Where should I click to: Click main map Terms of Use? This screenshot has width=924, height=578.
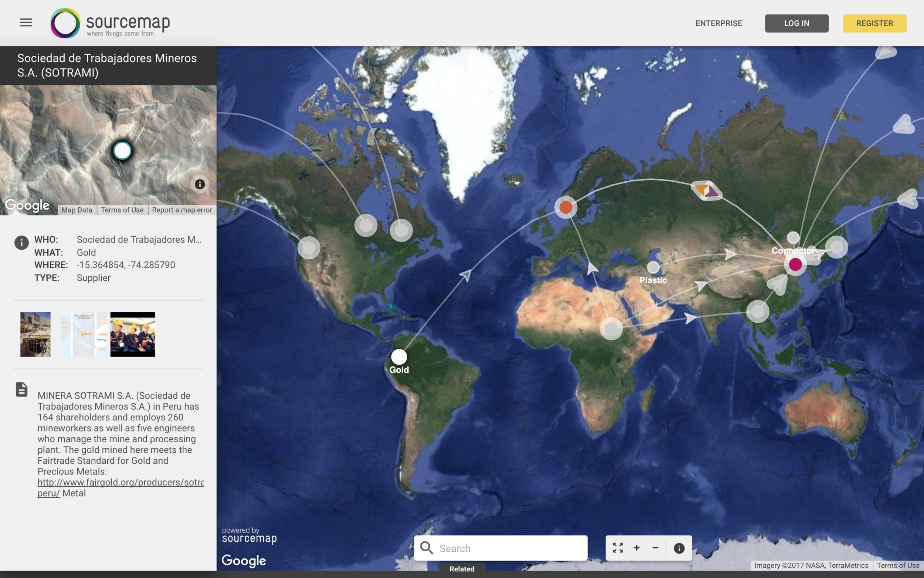pos(898,565)
